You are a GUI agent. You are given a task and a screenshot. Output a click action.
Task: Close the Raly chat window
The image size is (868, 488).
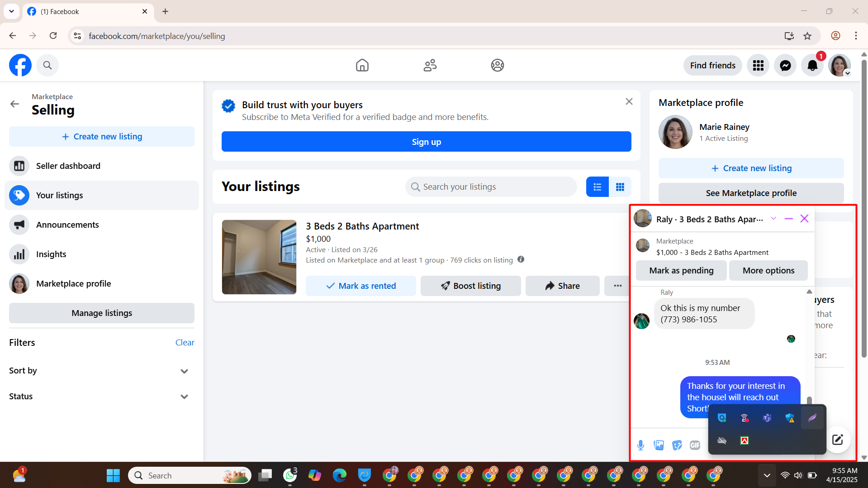point(804,219)
